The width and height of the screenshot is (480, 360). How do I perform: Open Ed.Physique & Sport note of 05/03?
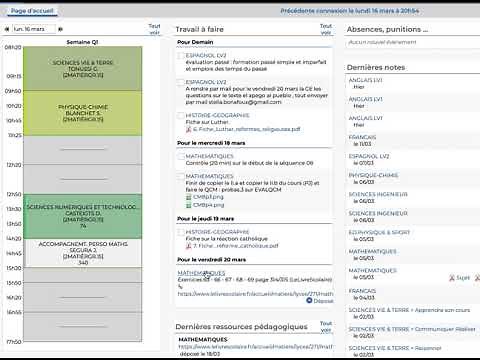pyautogui.click(x=413, y=235)
